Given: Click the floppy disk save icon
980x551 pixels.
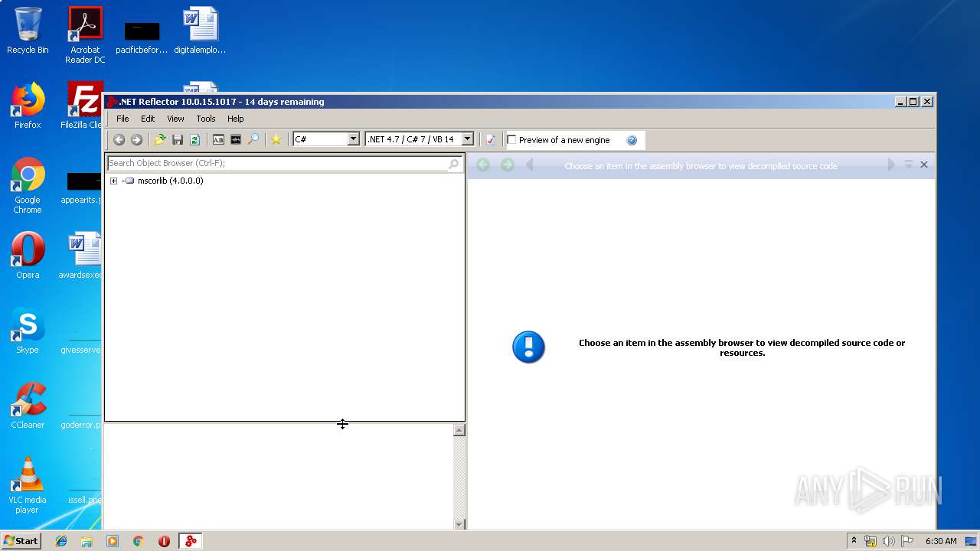Looking at the screenshot, I should pyautogui.click(x=178, y=139).
